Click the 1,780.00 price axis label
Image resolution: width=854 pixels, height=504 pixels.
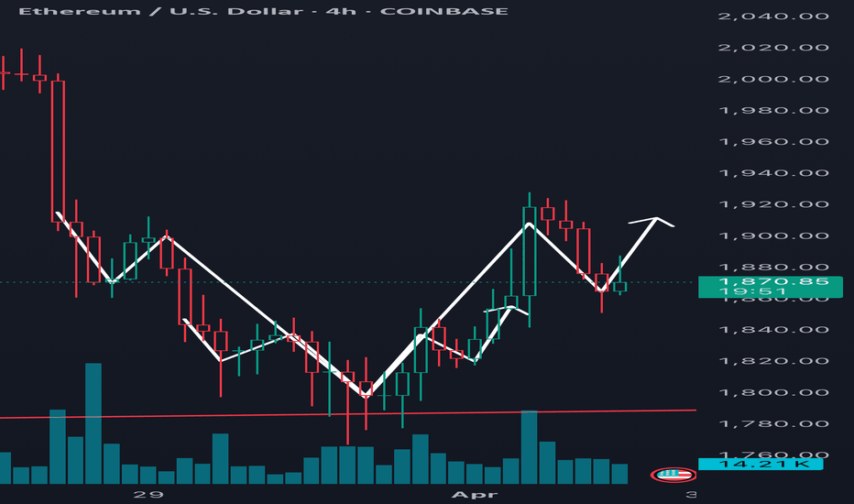[773, 424]
